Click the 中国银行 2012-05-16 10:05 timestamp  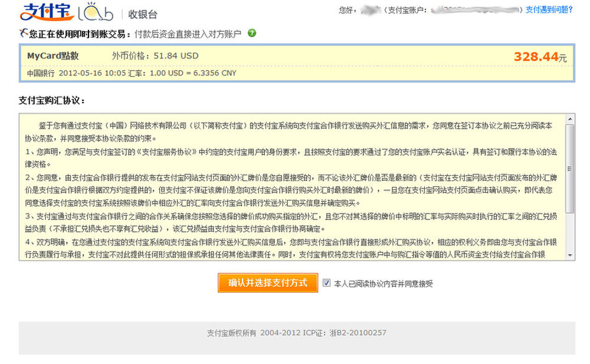[x=76, y=73]
